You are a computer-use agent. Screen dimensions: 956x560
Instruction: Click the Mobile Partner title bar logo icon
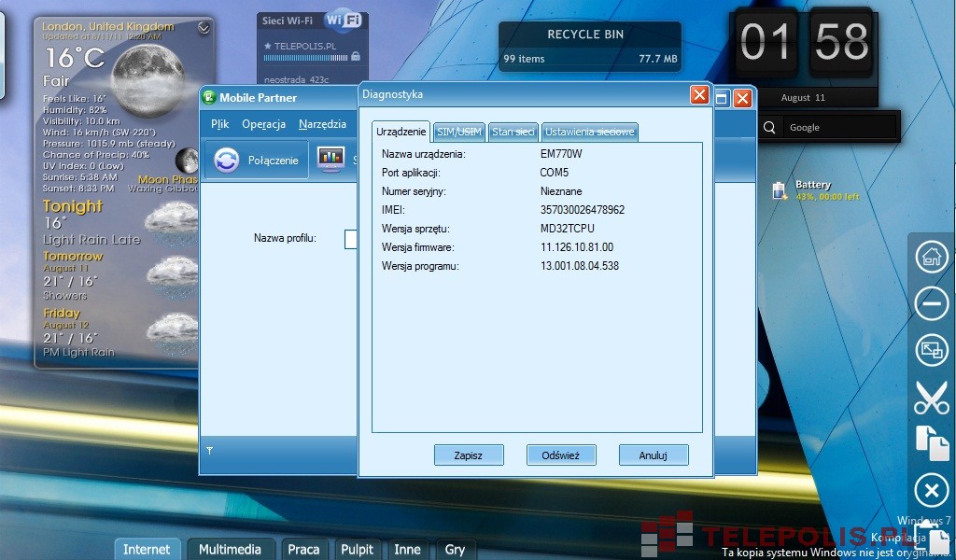[x=209, y=97]
